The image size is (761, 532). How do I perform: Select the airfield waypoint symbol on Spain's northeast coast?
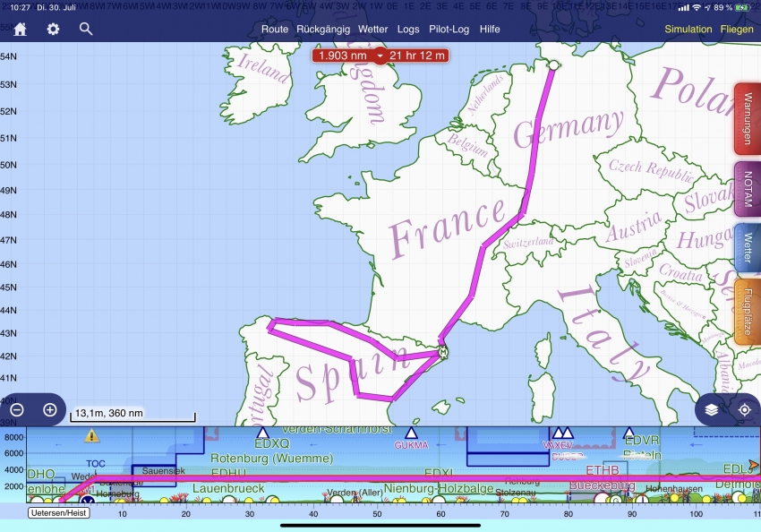point(442,352)
